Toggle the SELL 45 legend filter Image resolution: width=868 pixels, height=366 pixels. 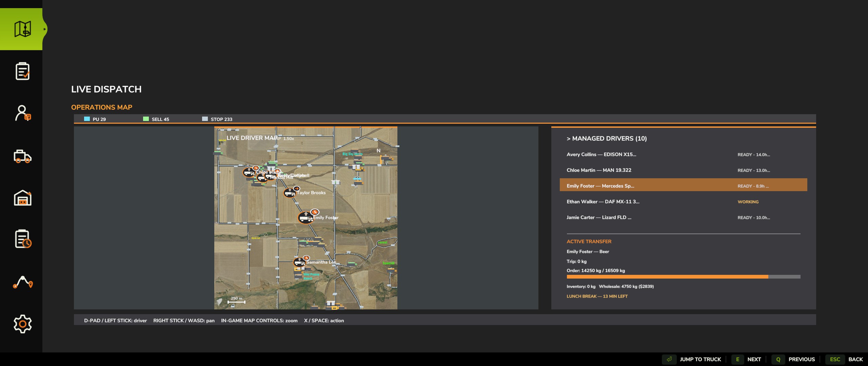click(x=156, y=119)
